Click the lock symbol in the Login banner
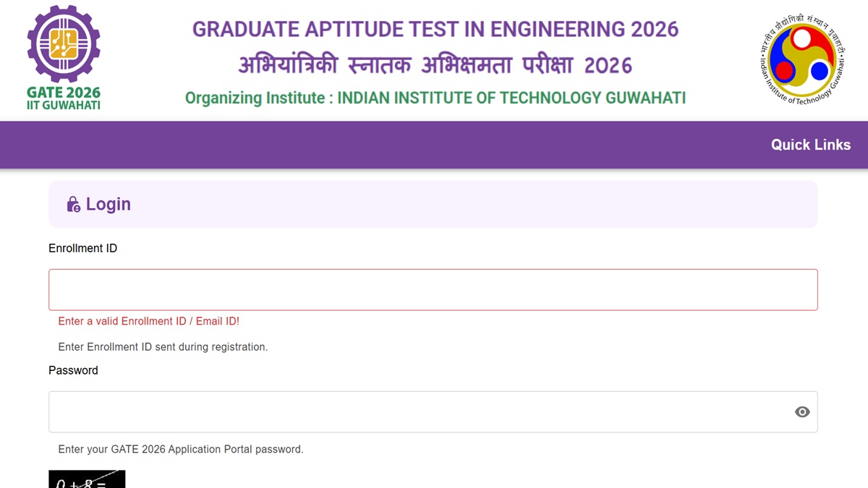 [72, 204]
